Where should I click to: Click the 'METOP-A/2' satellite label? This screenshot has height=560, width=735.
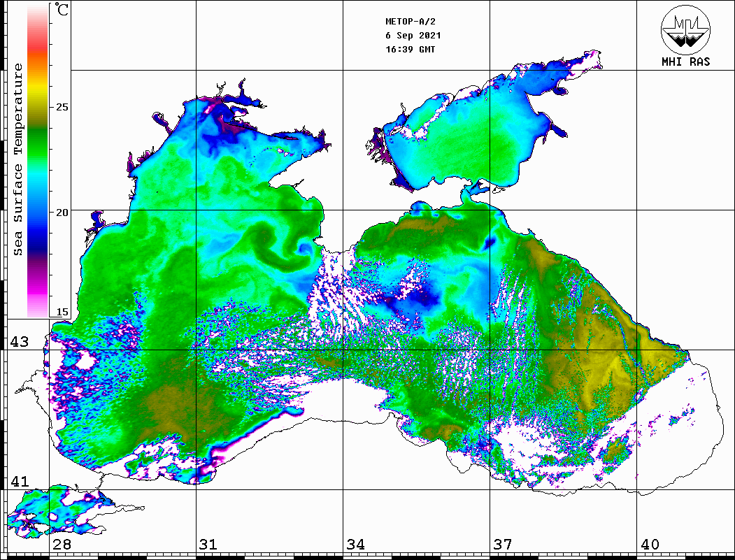click(x=411, y=22)
